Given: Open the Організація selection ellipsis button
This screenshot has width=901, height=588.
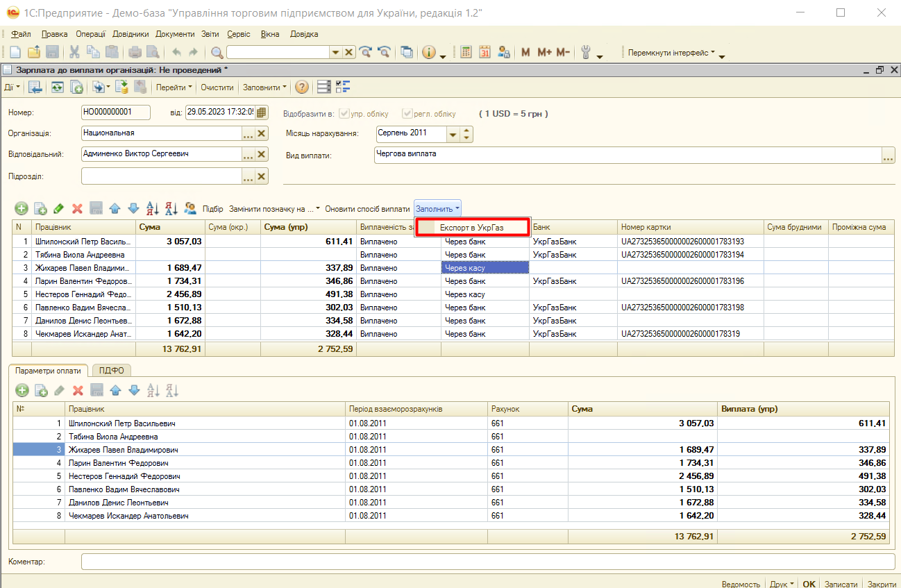Looking at the screenshot, I should [x=248, y=134].
